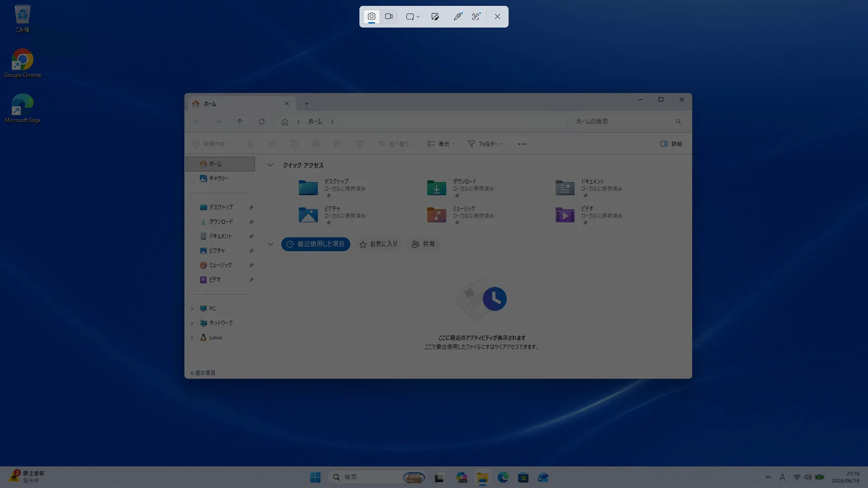Open ダウンロード in the sidebar
Viewport: 868px width, 488px height.
click(220, 222)
